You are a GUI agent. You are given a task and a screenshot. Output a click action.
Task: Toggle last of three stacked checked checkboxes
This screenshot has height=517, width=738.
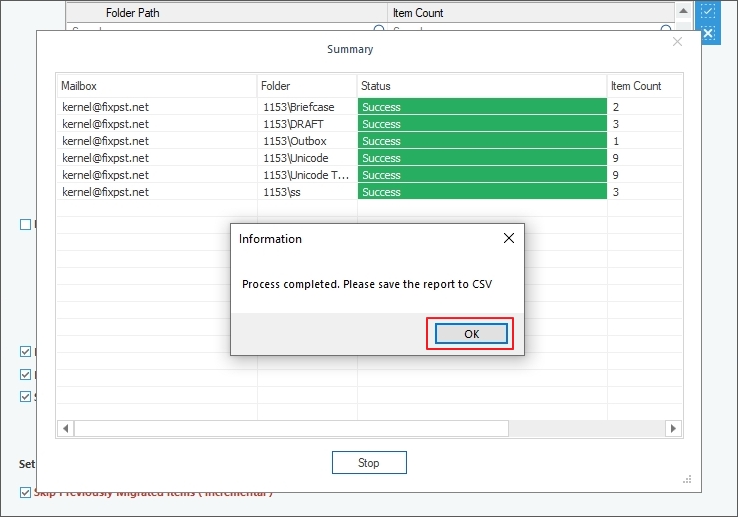pyautogui.click(x=25, y=396)
